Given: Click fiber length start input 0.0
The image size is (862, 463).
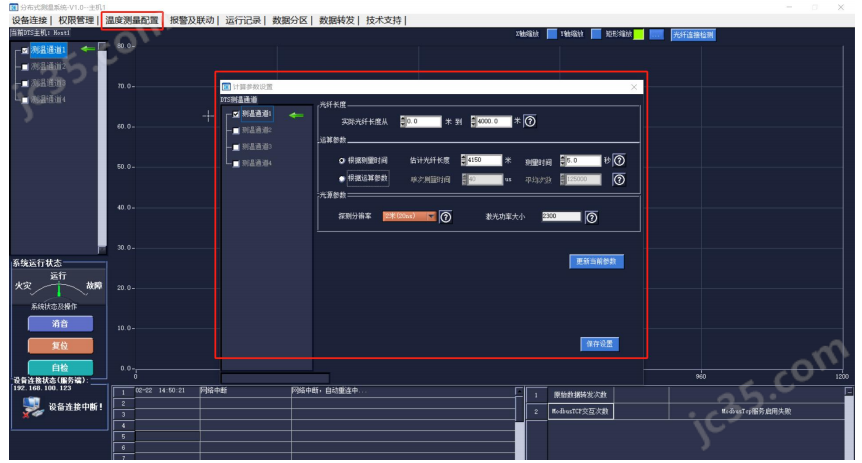Looking at the screenshot, I should click(x=423, y=122).
